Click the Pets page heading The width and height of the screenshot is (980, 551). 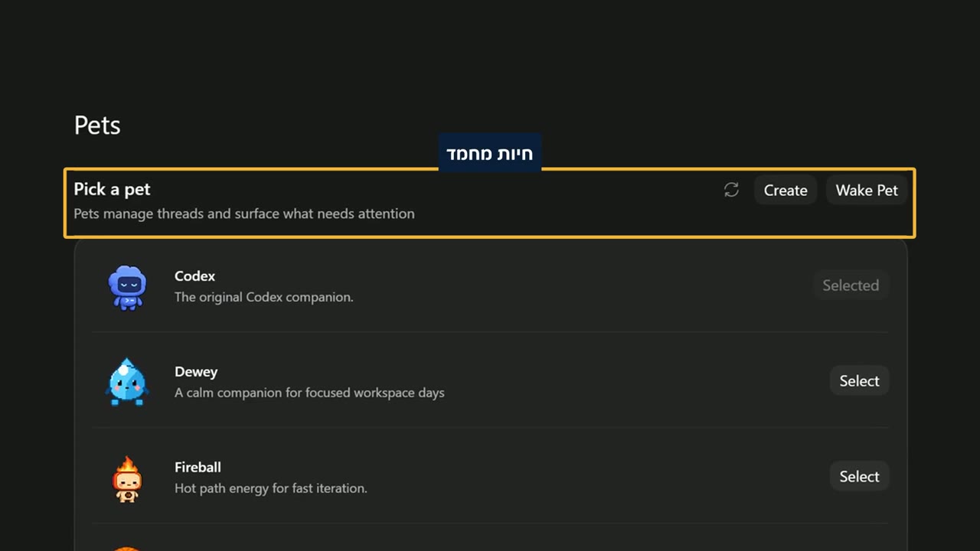(97, 126)
